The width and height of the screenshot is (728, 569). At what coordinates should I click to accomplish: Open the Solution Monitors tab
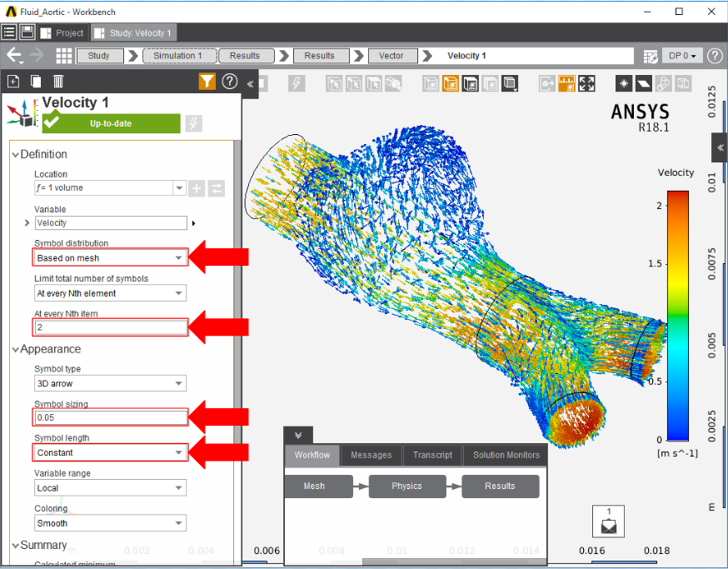pyautogui.click(x=506, y=455)
